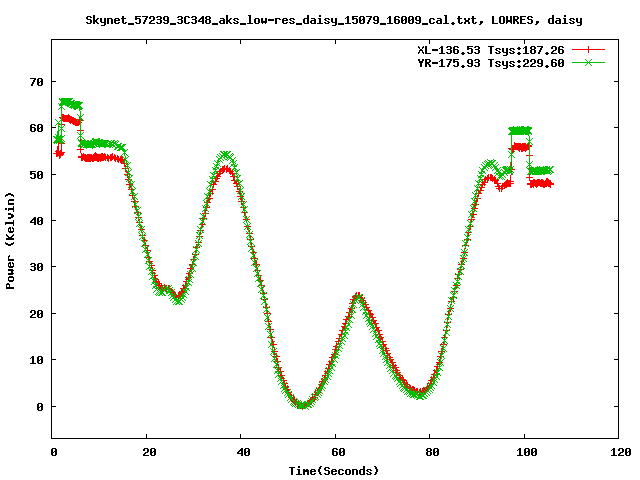Click the y-axis tick label 30

36,267
